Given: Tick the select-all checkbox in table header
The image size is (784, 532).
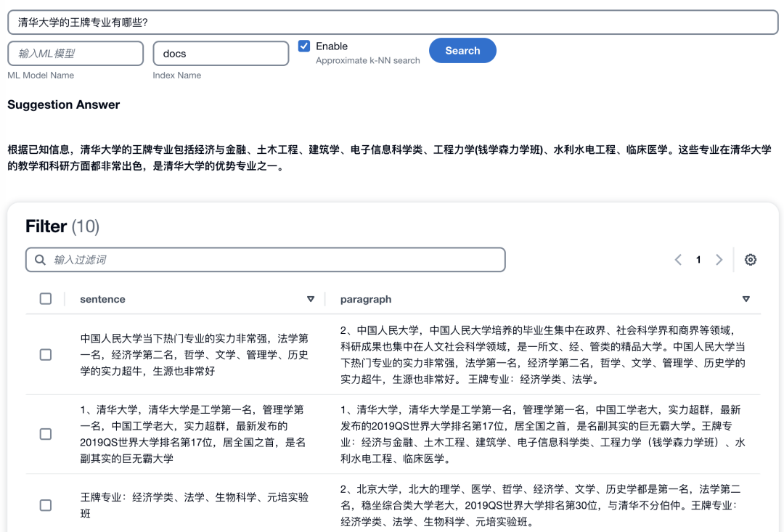Looking at the screenshot, I should click(x=46, y=298).
